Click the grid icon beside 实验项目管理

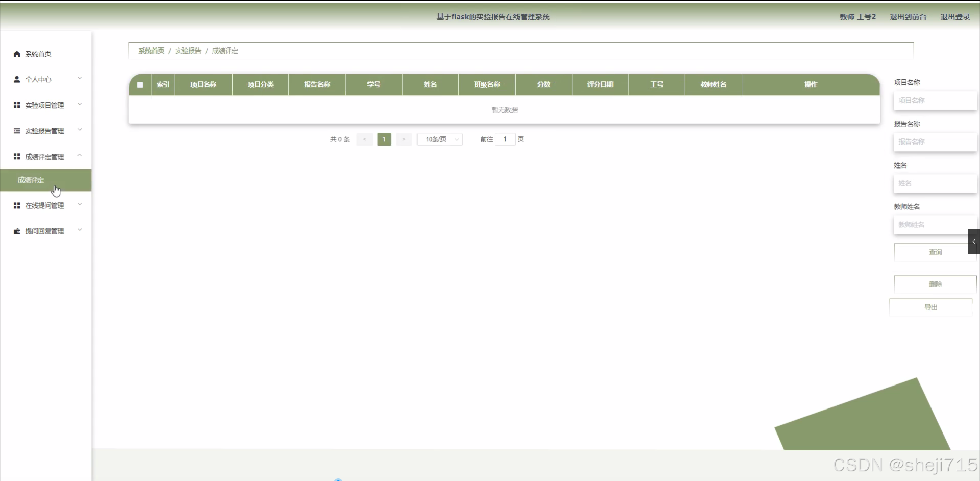coord(17,105)
